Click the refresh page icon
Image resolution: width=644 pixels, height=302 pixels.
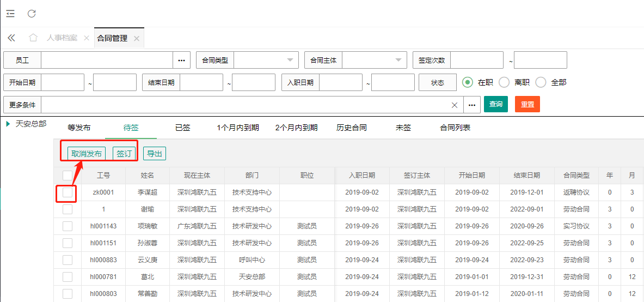[32, 14]
